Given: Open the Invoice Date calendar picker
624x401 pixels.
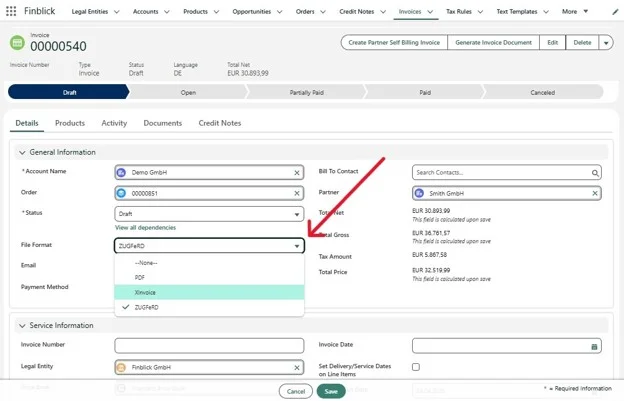Looking at the screenshot, I should click(594, 346).
